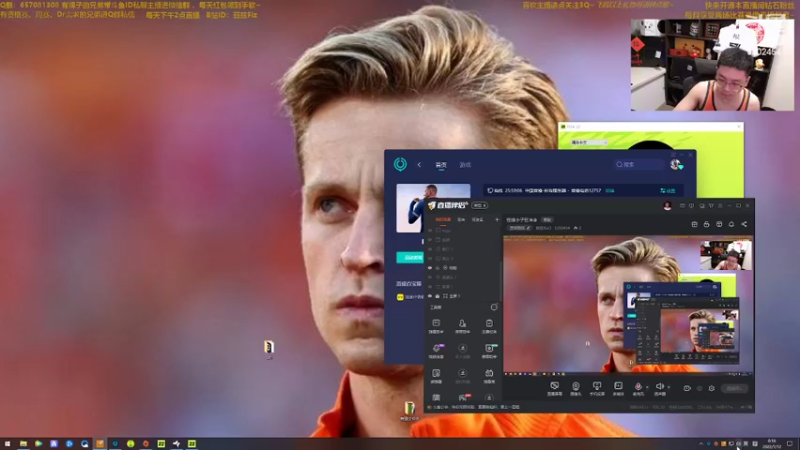Click the round icon beside the 工具箱 header

click(x=494, y=307)
